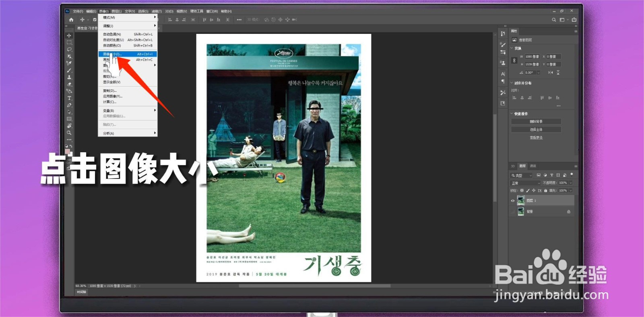Flip horizontal icon in transform section
The height and width of the screenshot is (317, 644).
click(x=550, y=73)
